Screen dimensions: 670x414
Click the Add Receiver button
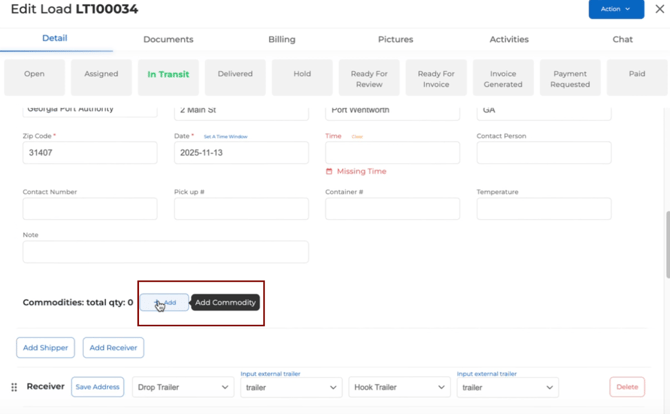point(113,348)
